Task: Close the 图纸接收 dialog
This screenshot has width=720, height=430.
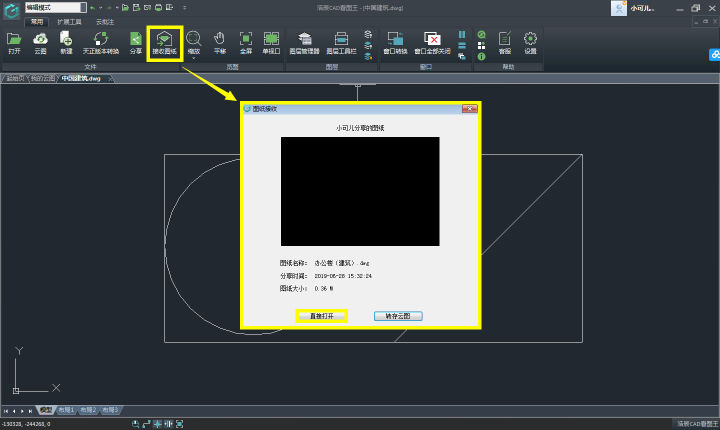Action: (x=468, y=108)
